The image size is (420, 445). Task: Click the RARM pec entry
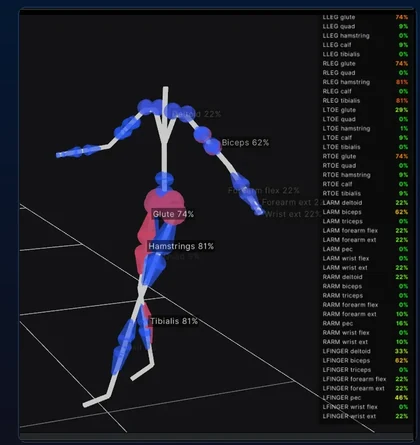tap(365, 324)
